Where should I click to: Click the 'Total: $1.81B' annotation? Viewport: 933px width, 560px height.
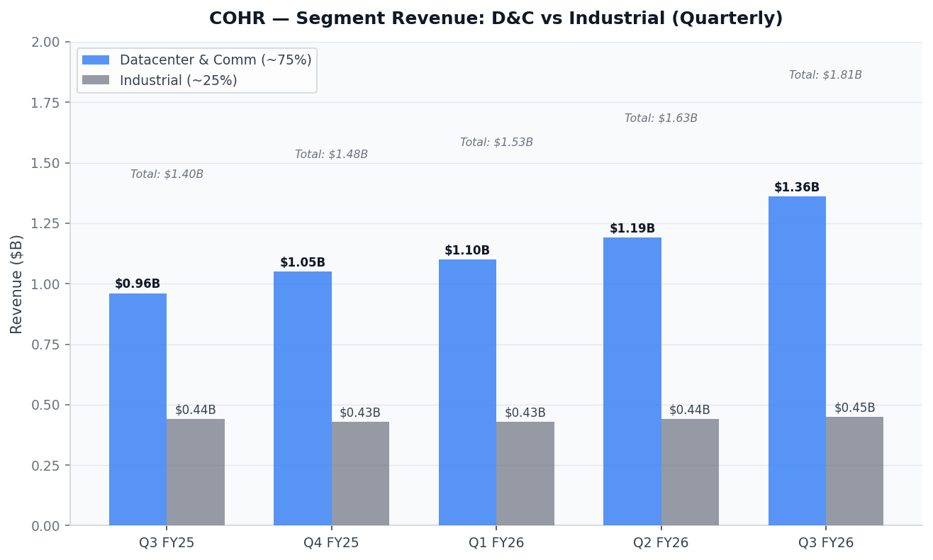click(825, 75)
